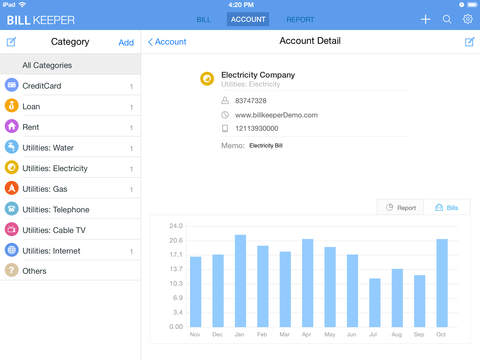This screenshot has width=480, height=360.
Task: Open Utilities: Cable TV category
Action: pos(70,230)
